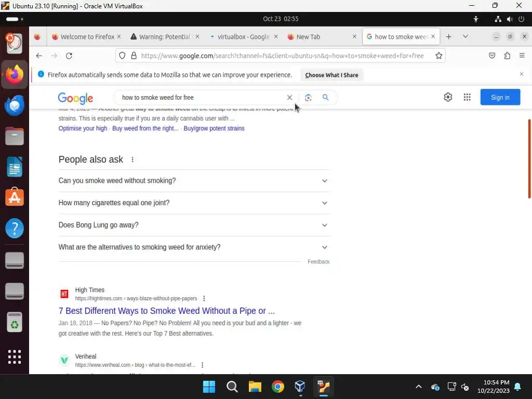Open Windows Start menu

(209, 387)
